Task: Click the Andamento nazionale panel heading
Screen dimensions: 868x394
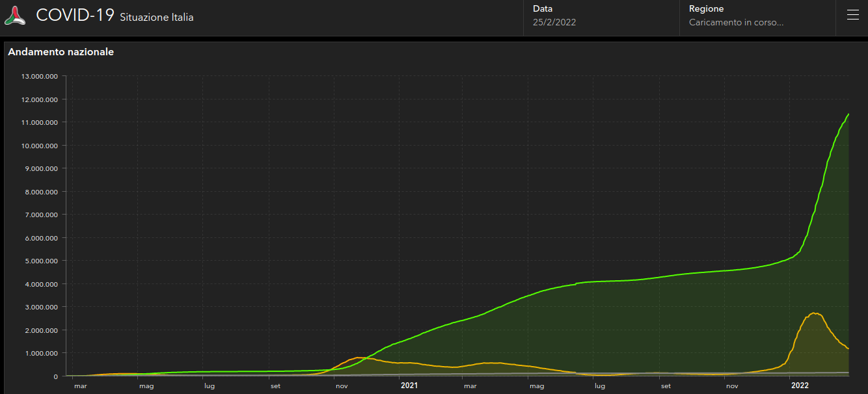Action: click(61, 52)
